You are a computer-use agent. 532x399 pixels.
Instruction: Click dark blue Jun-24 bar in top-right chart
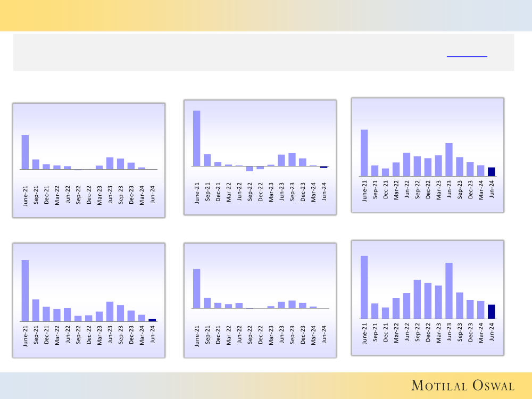tap(492, 171)
